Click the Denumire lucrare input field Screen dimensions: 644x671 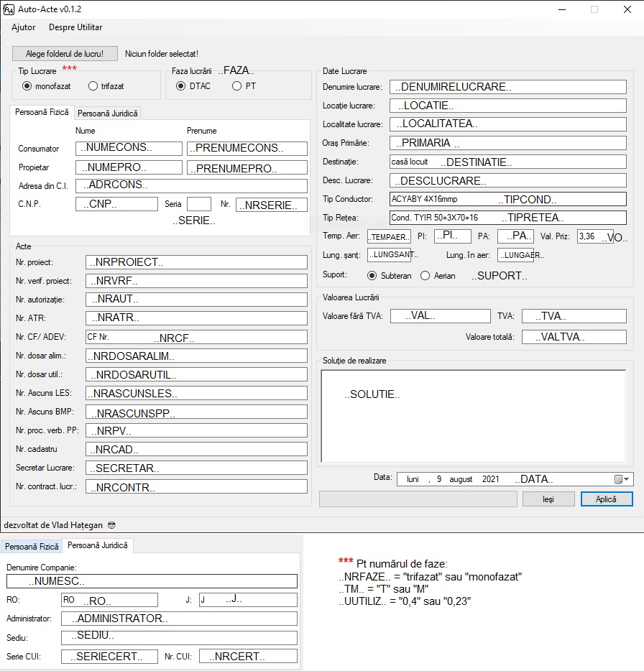point(508,87)
